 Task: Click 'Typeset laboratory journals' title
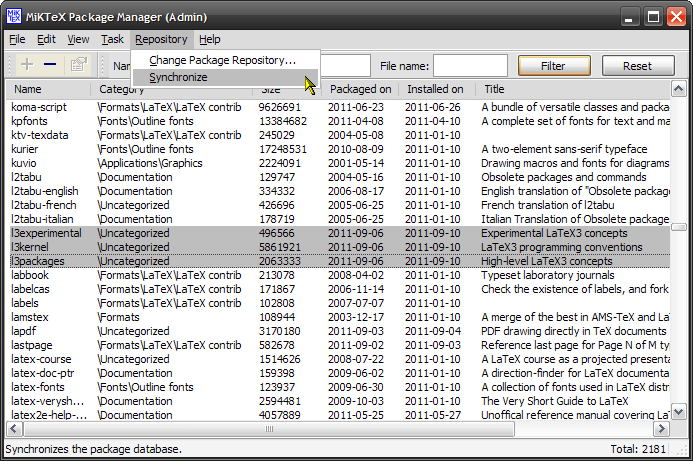pos(548,275)
